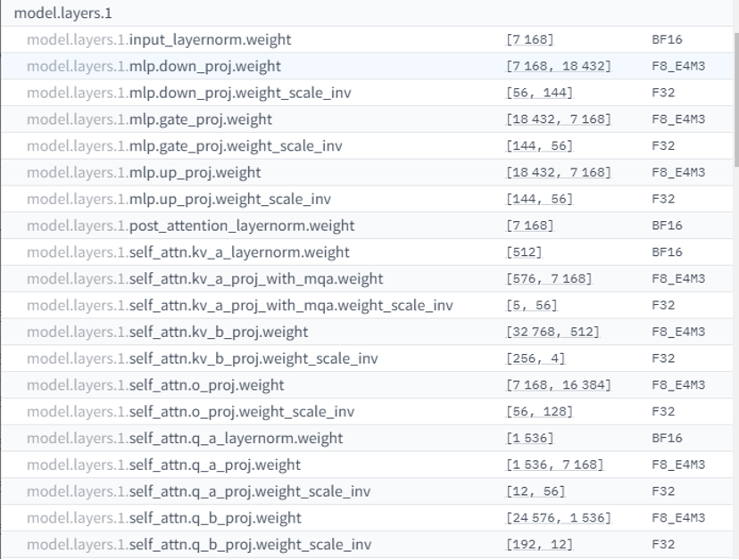Select mlp.down_proj.weight_scale_inv row
Viewport: 739px width, 560px height.
[x=367, y=93]
